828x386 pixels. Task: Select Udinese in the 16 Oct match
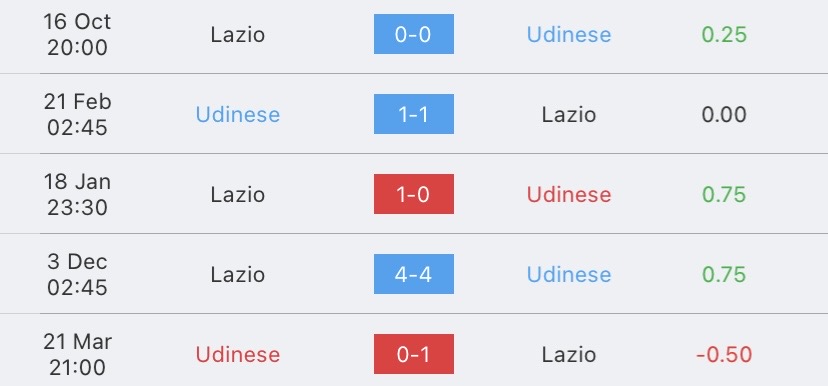point(569,35)
